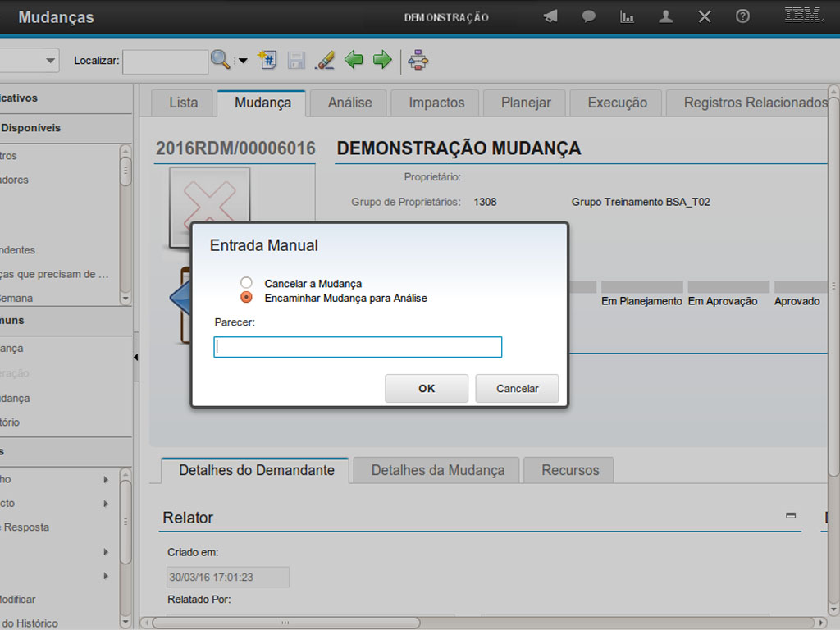Select Encaminhar Mudança para Análise option
Image resolution: width=840 pixels, height=630 pixels.
[246, 298]
